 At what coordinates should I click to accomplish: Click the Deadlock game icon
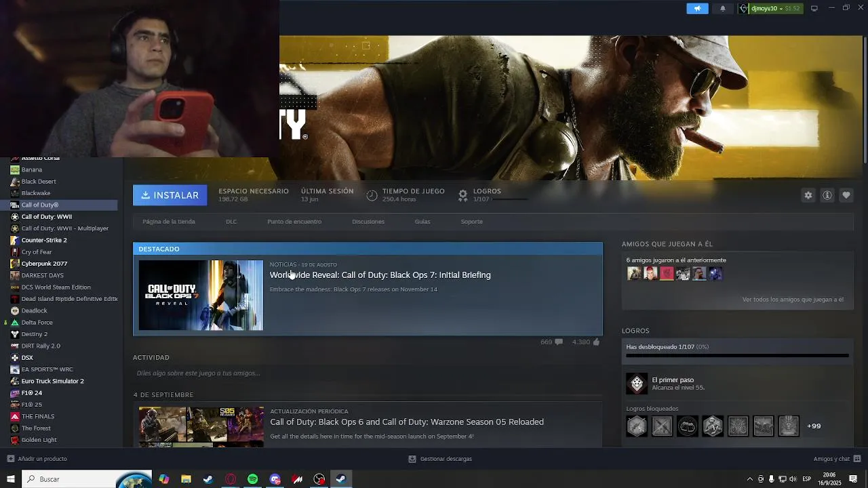(15, 310)
